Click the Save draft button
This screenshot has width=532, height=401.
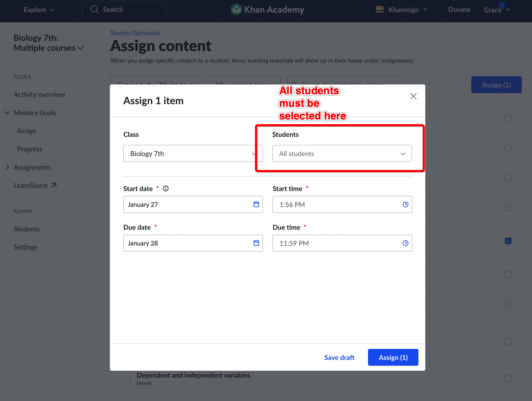coord(339,357)
